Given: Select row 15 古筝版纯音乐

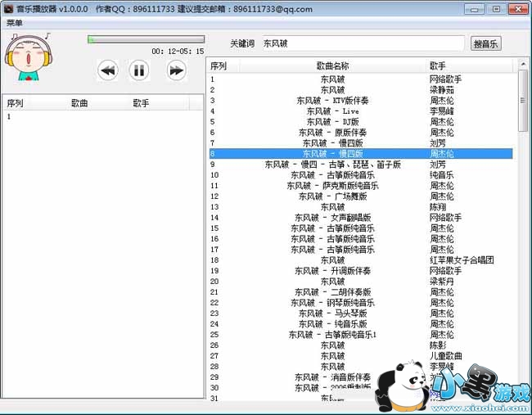Looking at the screenshot, I should [x=361, y=228].
